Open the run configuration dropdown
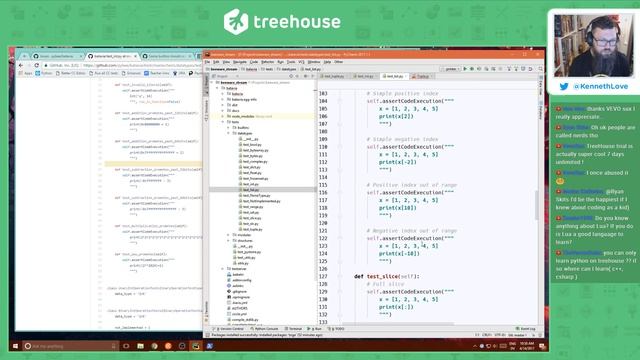640x360 pixels. click(451, 69)
